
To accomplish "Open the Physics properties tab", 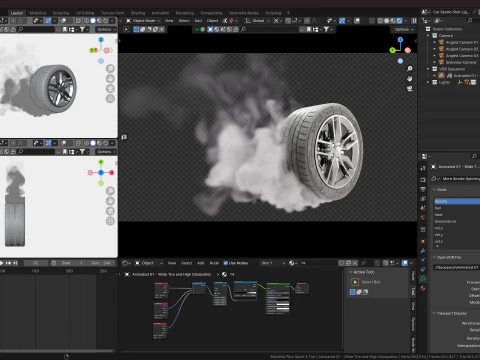I will (x=423, y=260).
